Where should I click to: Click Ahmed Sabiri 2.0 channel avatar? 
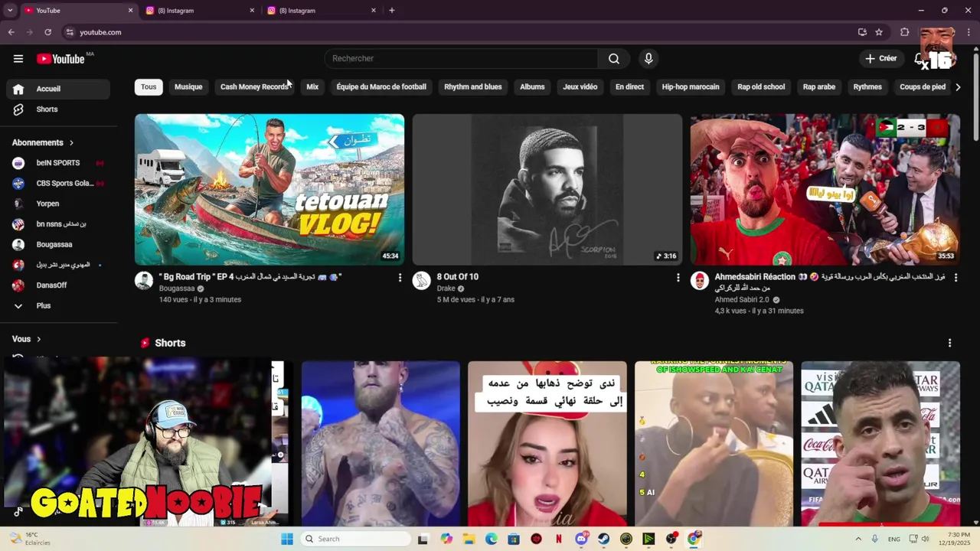click(700, 280)
